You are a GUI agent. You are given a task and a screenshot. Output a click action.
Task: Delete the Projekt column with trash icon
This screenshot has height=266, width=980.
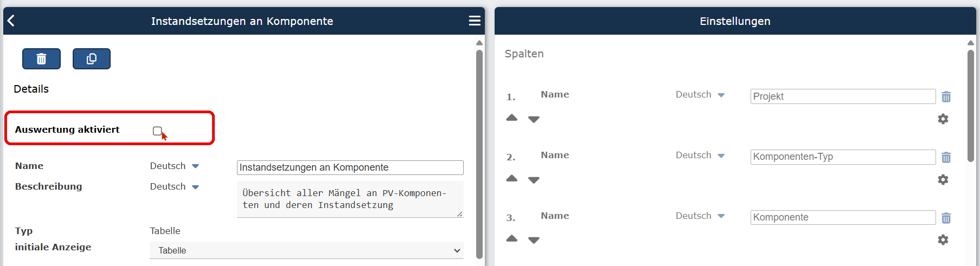tap(946, 96)
